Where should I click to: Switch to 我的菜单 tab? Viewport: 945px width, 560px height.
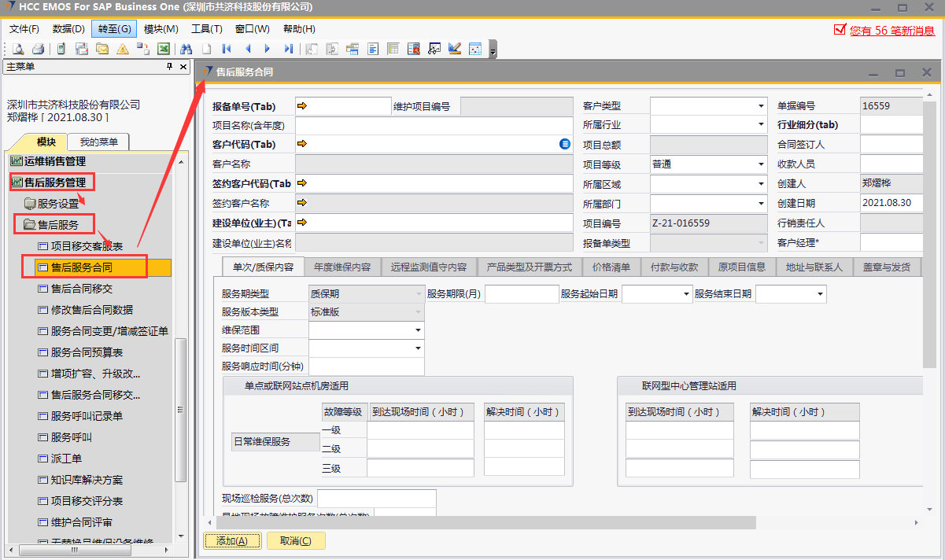[98, 142]
